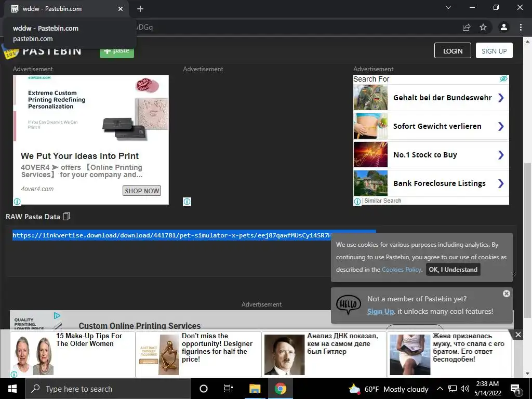
Task: Open the Windows Start menu
Action: click(12, 389)
